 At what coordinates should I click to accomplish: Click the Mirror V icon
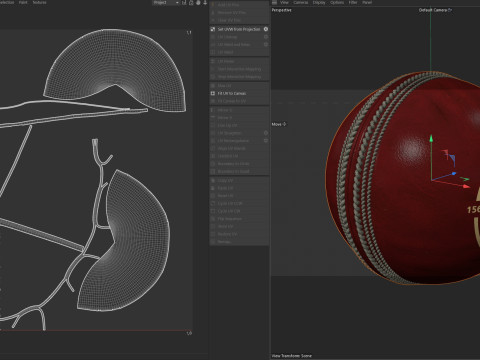point(213,118)
